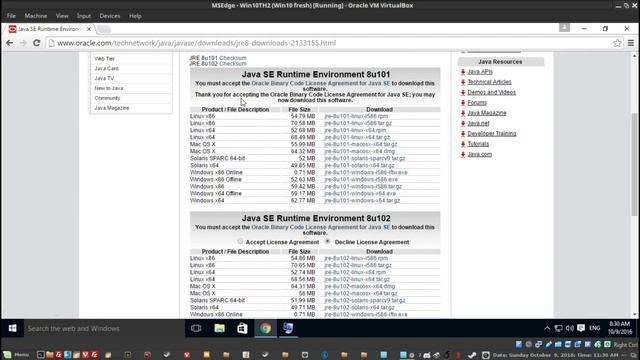This screenshot has width=640, height=360.
Task: Open the volume control in system tray
Action: [x=570, y=328]
